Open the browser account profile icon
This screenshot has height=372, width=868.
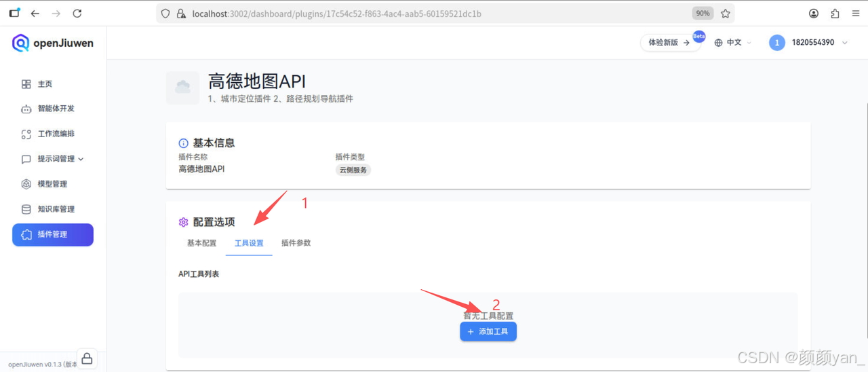814,14
